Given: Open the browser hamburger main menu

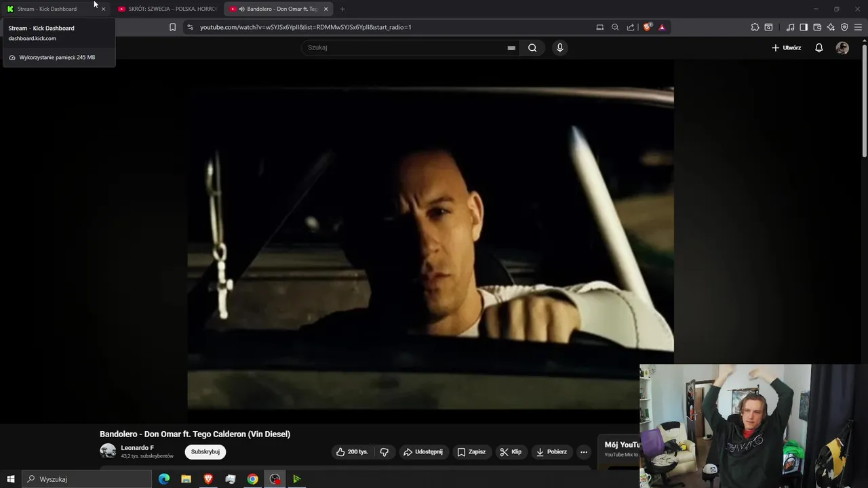Looking at the screenshot, I should pos(859,27).
